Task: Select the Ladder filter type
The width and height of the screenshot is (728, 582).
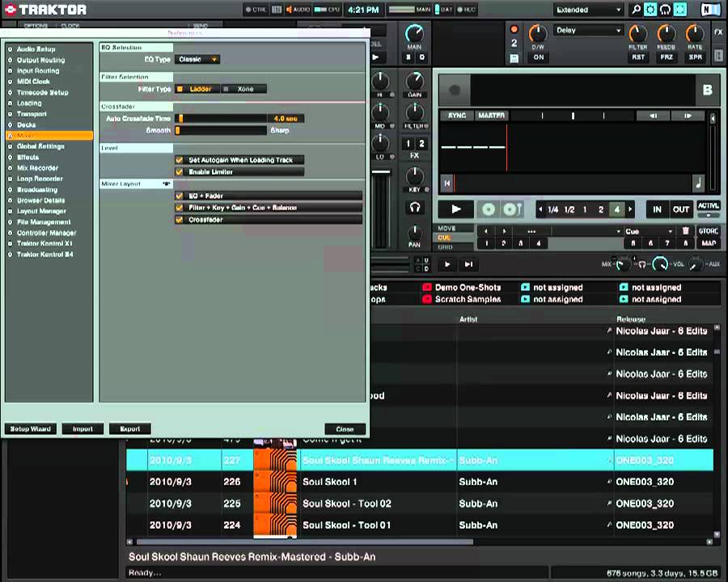Action: (x=197, y=89)
